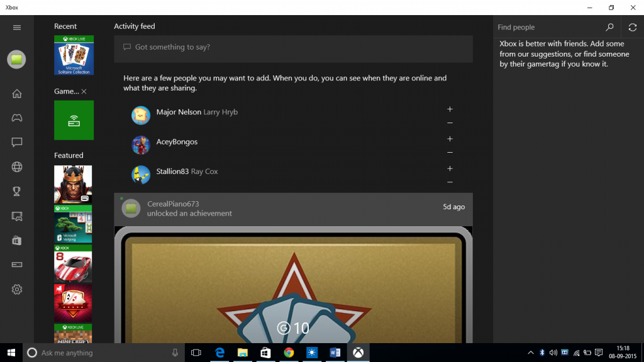Click the Stallion83 gamertag

click(172, 172)
